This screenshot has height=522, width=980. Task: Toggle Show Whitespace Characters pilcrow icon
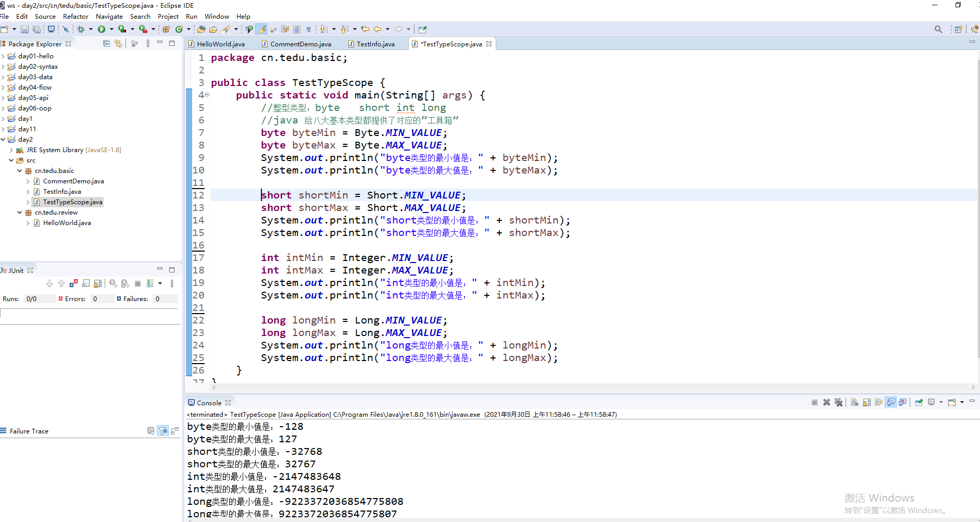tap(309, 30)
